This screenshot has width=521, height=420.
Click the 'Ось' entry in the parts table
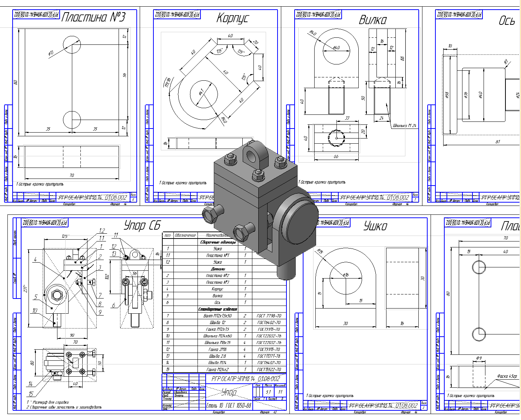pyautogui.click(x=218, y=302)
